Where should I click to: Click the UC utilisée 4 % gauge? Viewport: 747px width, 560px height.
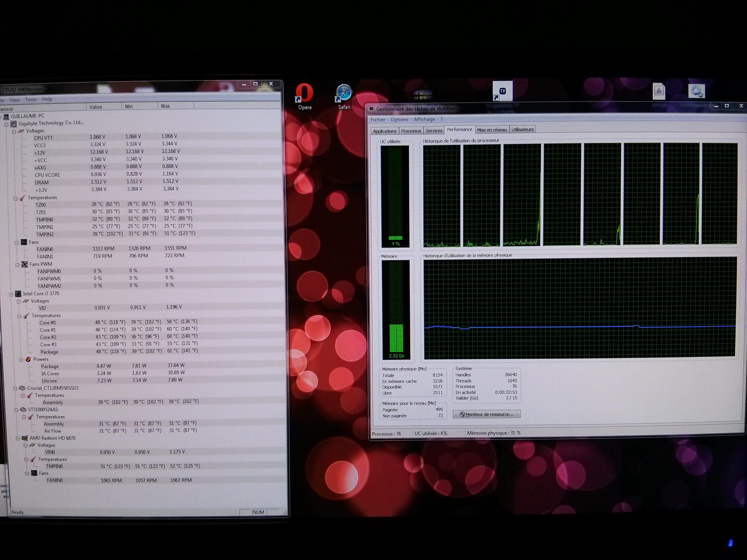coord(395,197)
